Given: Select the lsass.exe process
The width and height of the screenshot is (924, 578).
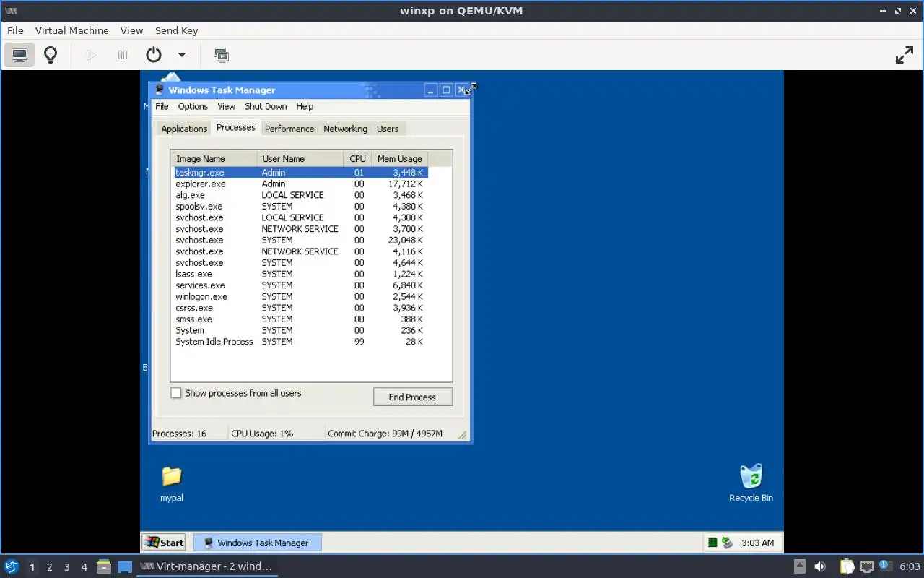Looking at the screenshot, I should [x=300, y=274].
